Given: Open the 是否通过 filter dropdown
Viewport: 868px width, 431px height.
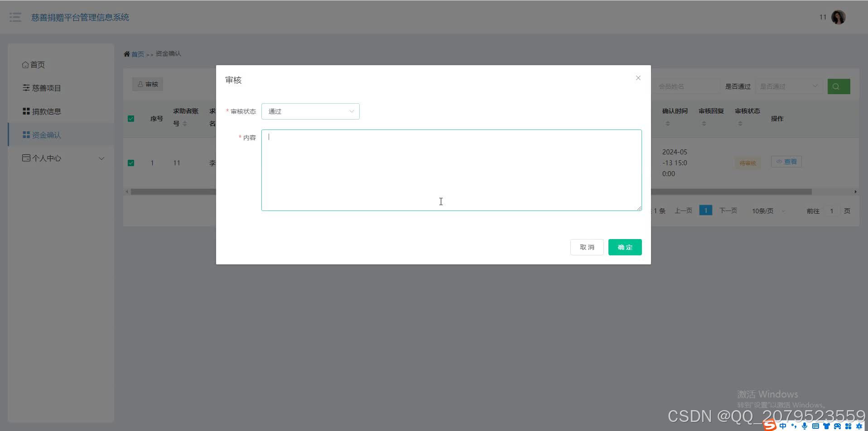Looking at the screenshot, I should [789, 86].
